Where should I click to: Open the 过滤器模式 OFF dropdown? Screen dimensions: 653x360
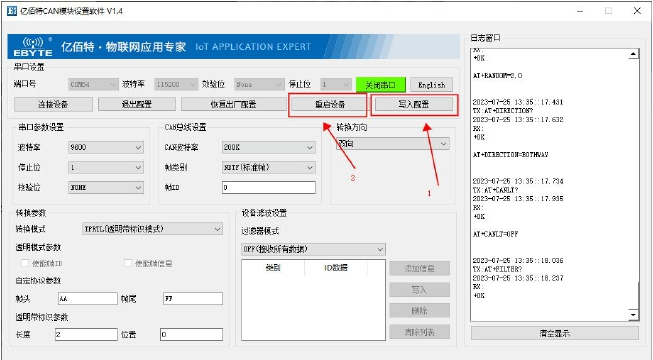point(313,249)
